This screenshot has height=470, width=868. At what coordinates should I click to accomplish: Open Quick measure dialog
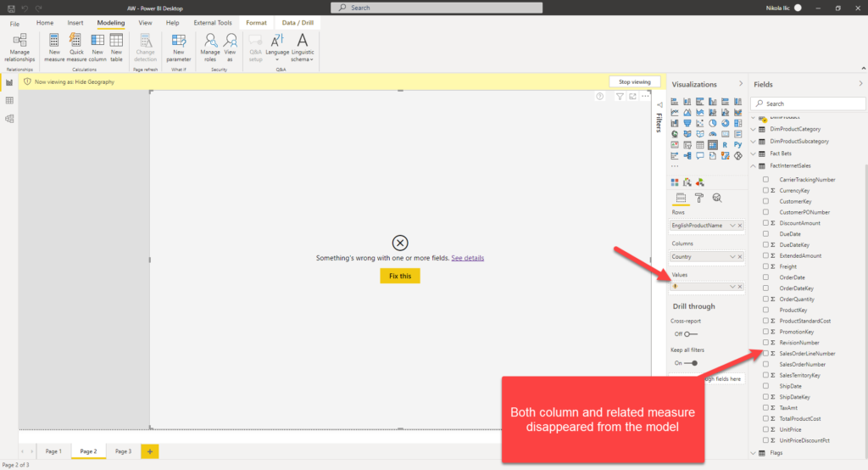tap(76, 48)
